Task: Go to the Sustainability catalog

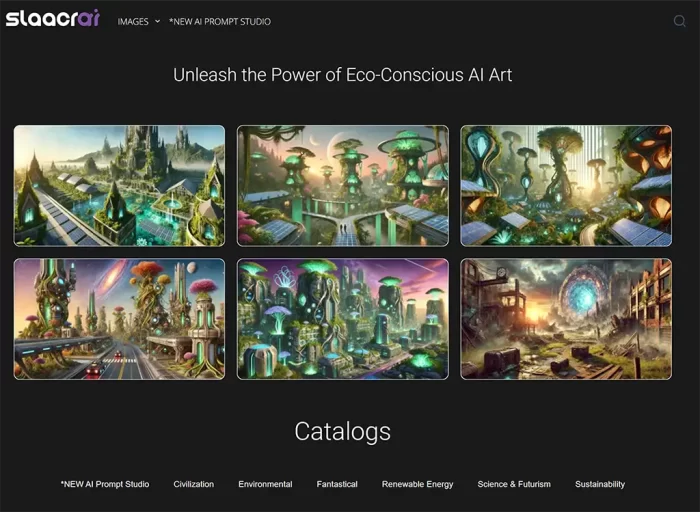Action: tap(600, 484)
